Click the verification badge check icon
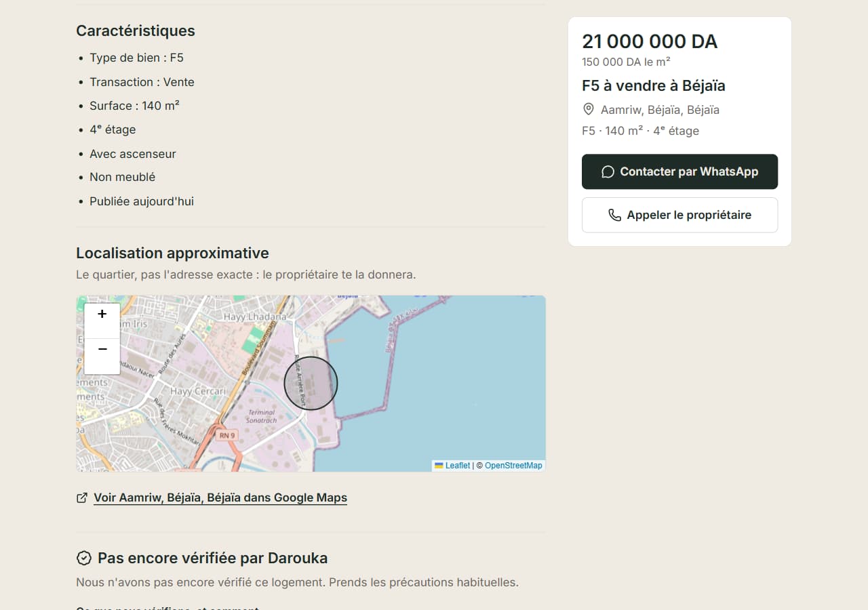 point(83,558)
